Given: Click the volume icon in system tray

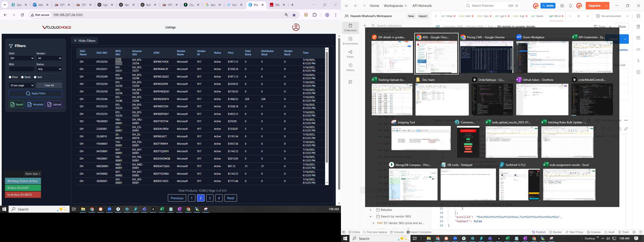Looking at the screenshot, I should pyautogui.click(x=608, y=238).
